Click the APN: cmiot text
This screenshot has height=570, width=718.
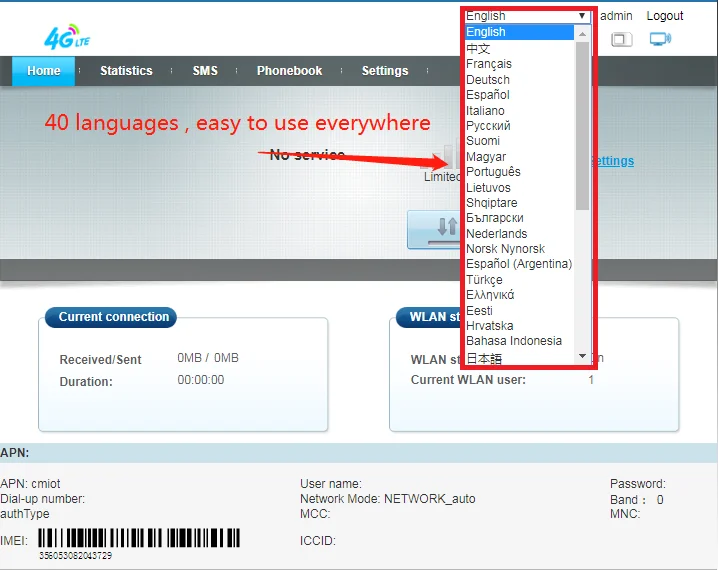point(30,483)
